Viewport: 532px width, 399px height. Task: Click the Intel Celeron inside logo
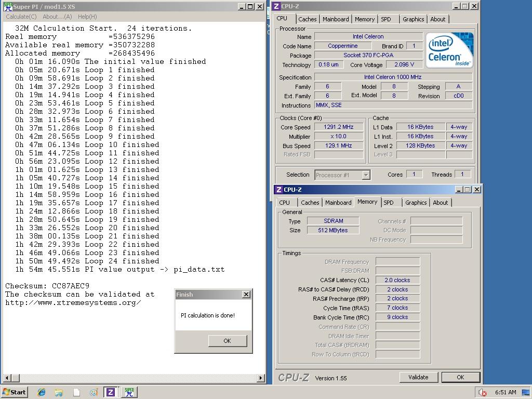click(449, 50)
